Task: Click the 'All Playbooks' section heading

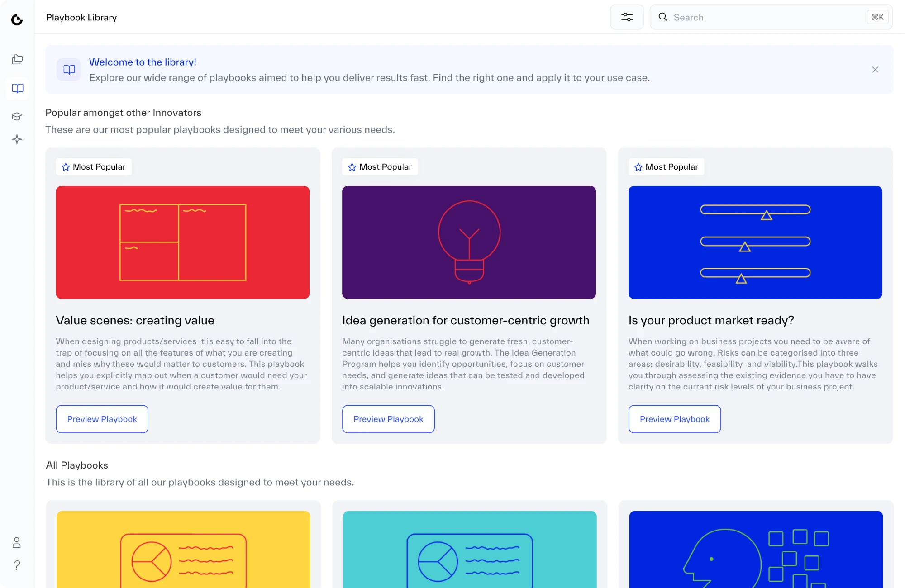Action: 77,465
